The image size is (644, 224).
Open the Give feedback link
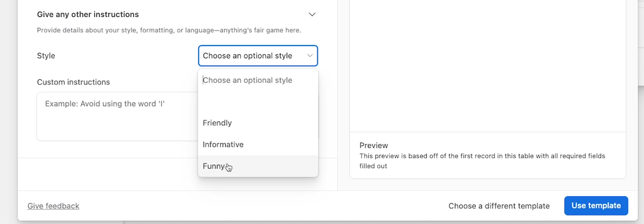point(53,206)
